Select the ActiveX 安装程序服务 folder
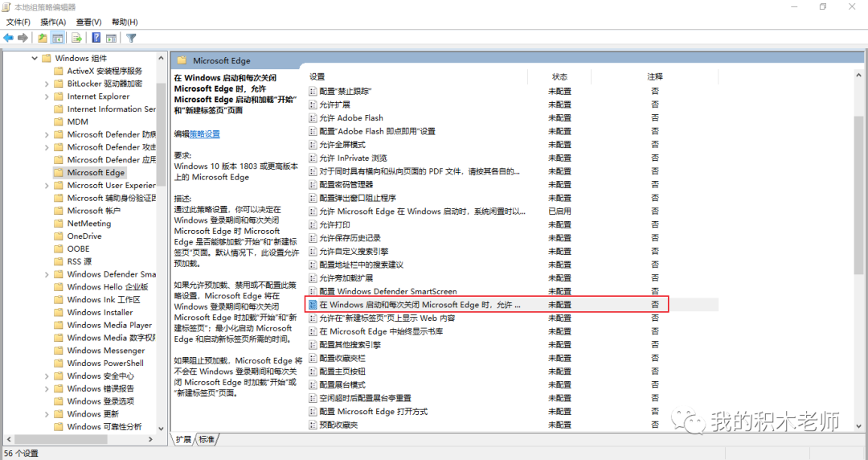The width and height of the screenshot is (868, 460). [x=104, y=71]
